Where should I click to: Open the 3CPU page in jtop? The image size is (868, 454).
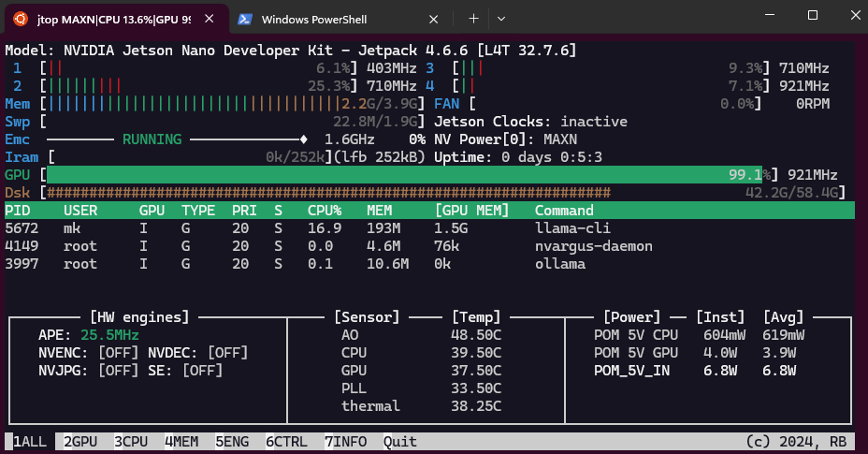click(134, 441)
